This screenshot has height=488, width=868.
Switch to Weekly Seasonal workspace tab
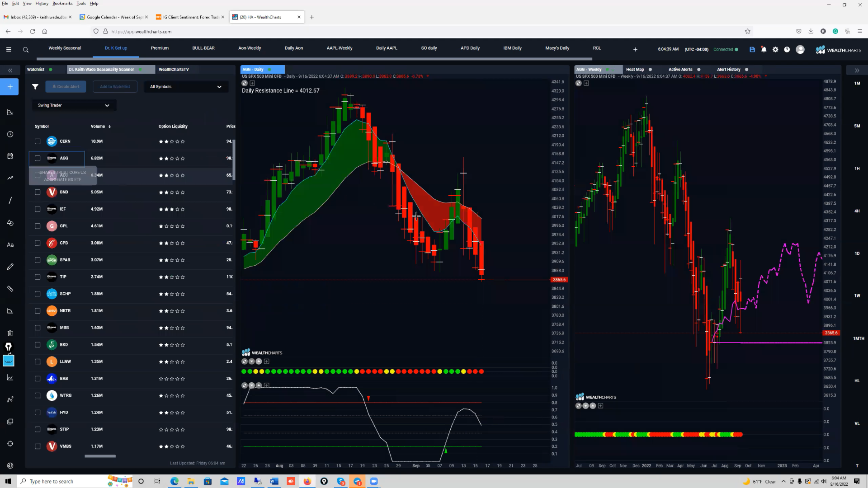65,48
